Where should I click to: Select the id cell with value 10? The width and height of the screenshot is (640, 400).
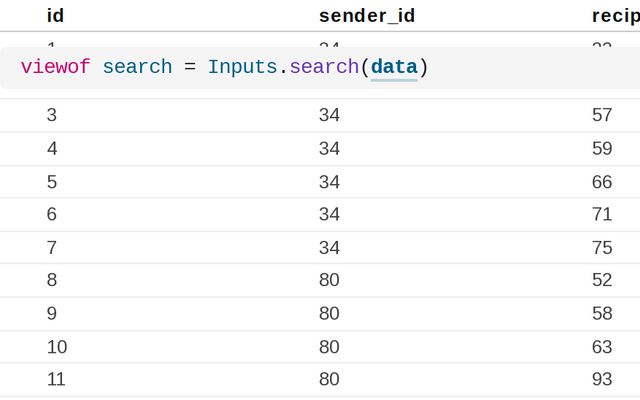click(56, 346)
